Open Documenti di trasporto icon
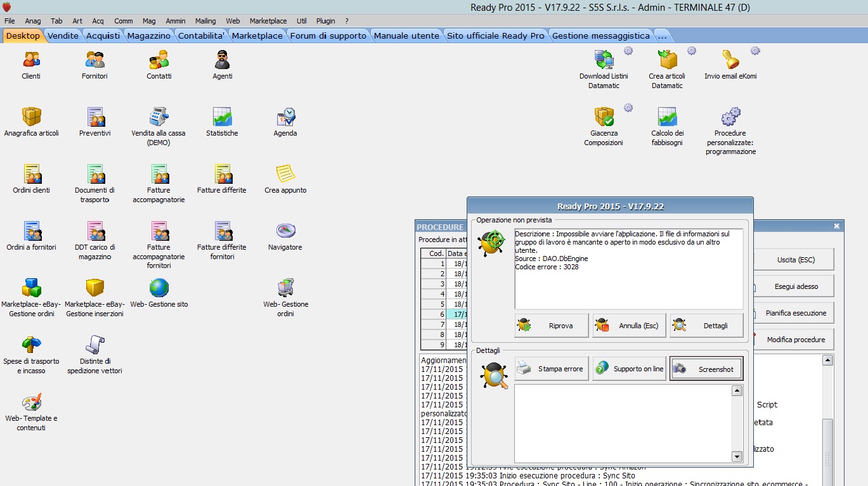This screenshot has height=486, width=868. (x=95, y=174)
